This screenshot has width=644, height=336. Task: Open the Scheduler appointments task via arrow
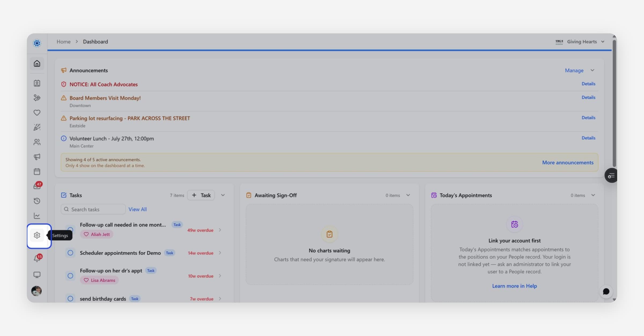point(220,253)
